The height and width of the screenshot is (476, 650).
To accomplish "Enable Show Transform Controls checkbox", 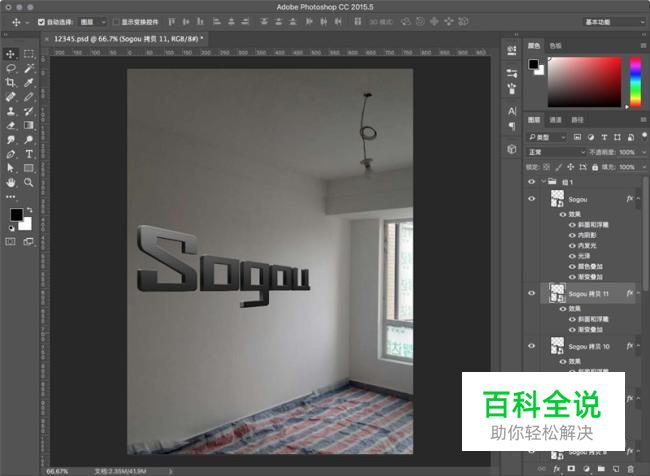I will click(x=116, y=22).
